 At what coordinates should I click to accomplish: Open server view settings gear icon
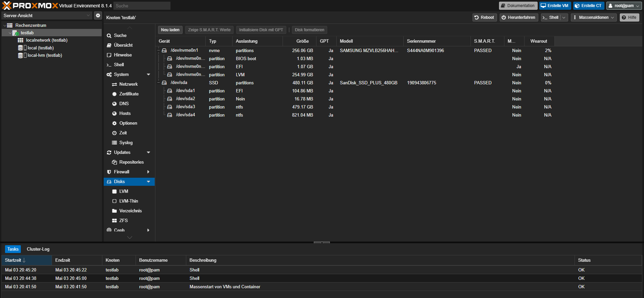(98, 15)
